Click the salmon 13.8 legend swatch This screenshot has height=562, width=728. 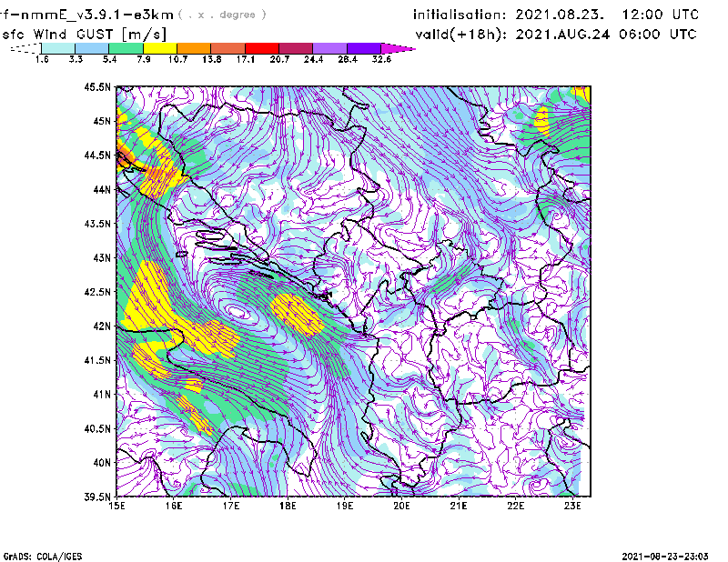[x=228, y=48]
